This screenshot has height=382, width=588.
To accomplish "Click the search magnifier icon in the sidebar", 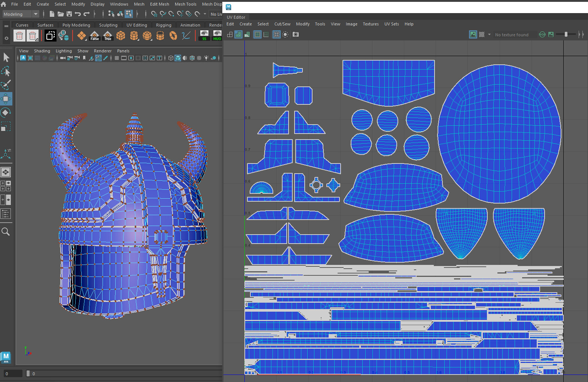I will click(6, 232).
